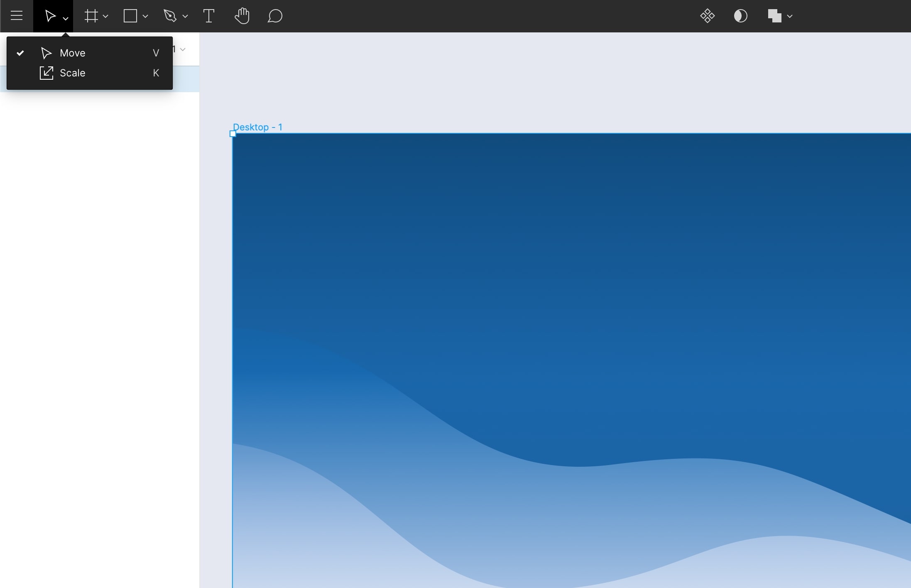Select the Move tool arrow icon
The width and height of the screenshot is (911, 588).
tap(50, 16)
